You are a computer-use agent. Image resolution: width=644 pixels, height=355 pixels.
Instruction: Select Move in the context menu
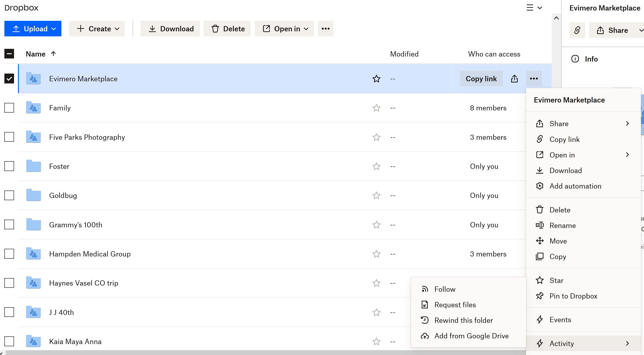tap(583, 241)
